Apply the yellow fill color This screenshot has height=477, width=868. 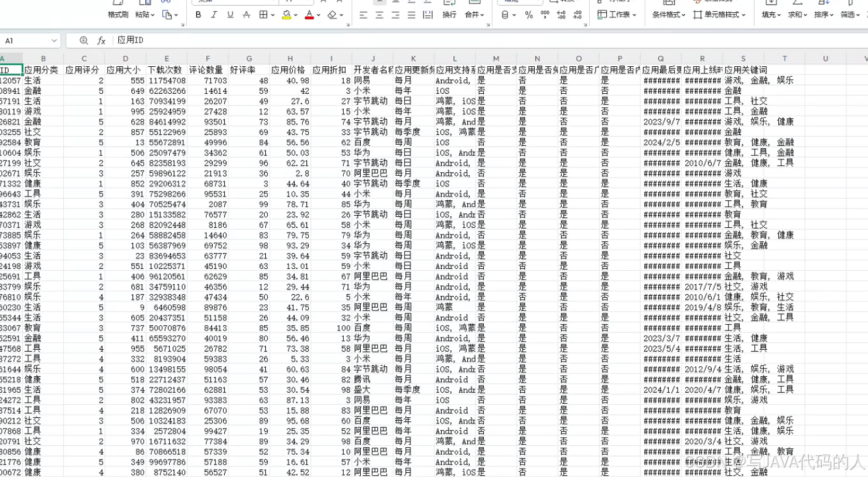(x=286, y=15)
